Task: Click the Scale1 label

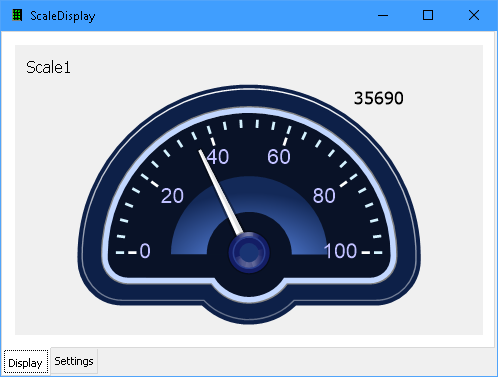Action: click(x=48, y=68)
